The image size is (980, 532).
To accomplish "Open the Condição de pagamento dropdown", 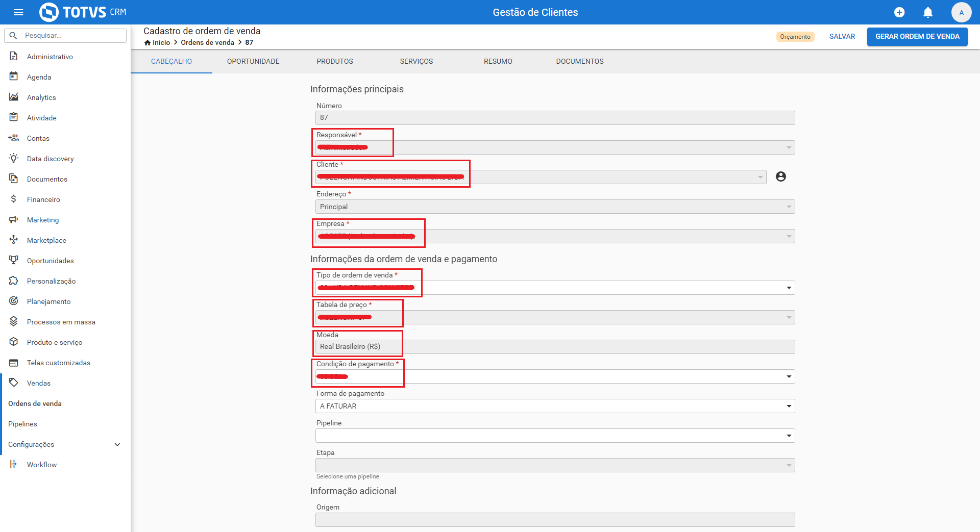I will click(555, 376).
